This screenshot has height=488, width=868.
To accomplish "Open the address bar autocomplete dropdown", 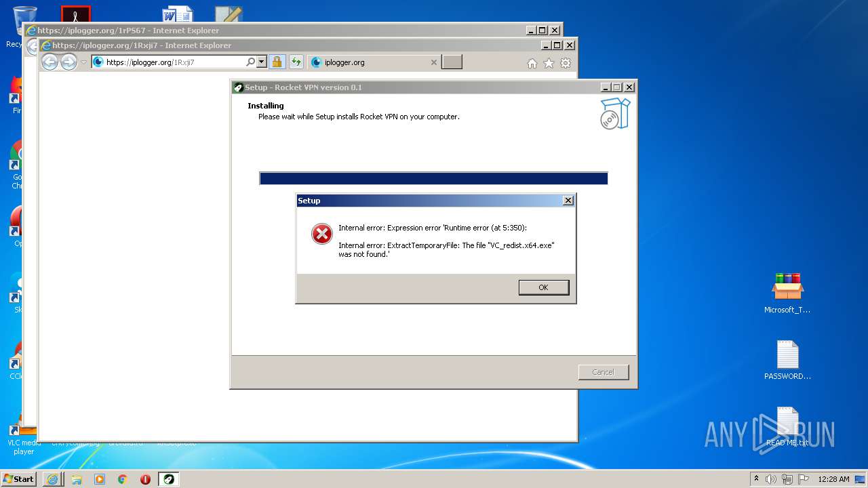I will [x=262, y=62].
